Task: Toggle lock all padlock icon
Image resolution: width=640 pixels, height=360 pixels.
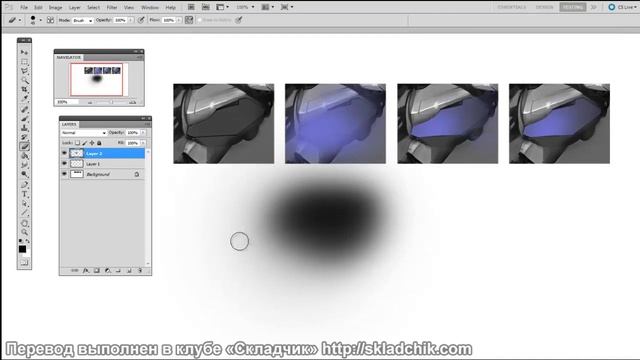Action: pos(99,143)
